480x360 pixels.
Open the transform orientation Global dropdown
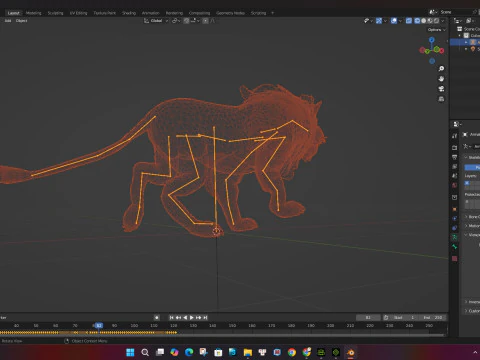[156, 21]
